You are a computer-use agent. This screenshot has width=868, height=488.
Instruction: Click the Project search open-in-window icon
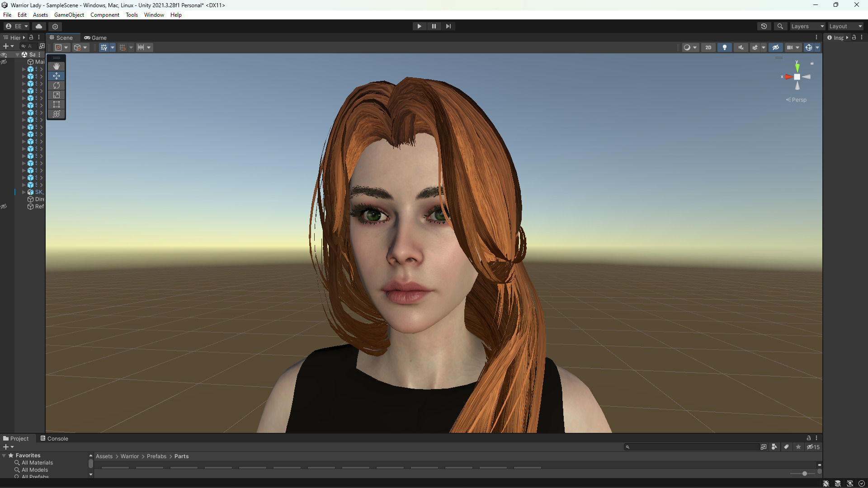point(764,447)
